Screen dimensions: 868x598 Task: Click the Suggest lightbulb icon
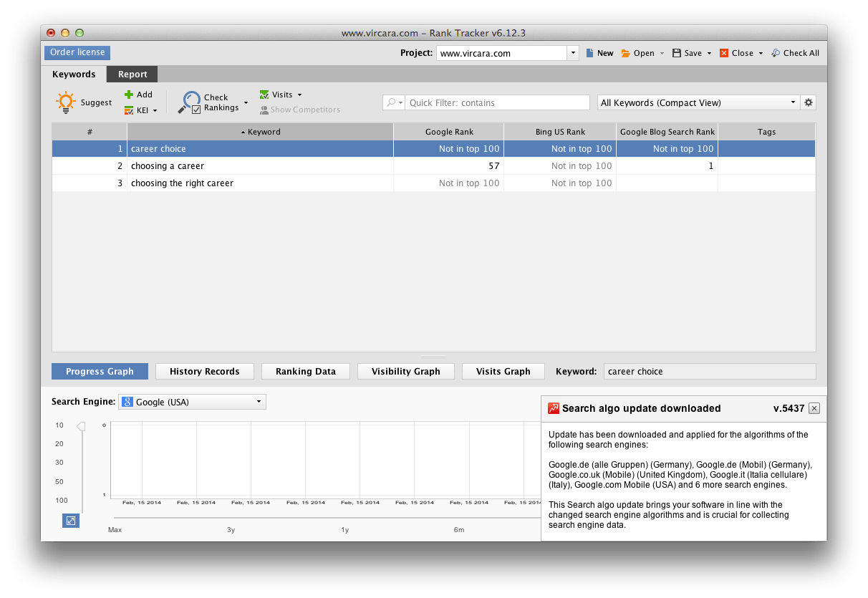pyautogui.click(x=65, y=102)
